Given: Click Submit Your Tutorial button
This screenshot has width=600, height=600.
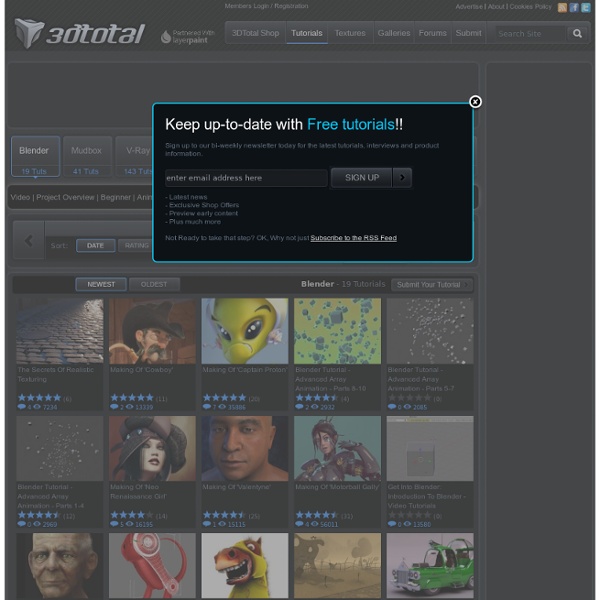Looking at the screenshot, I should coord(432,285).
